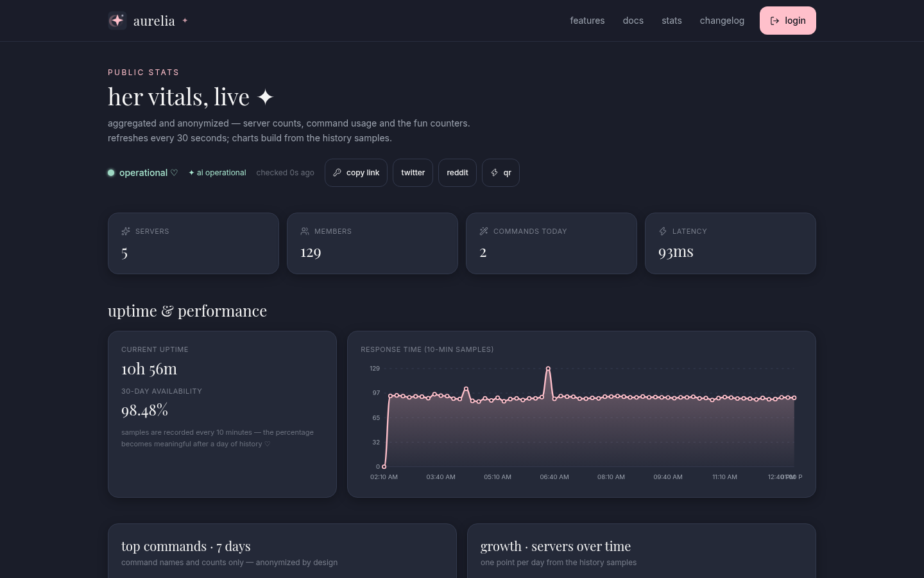
Task: Show the qr code
Action: 501,173
